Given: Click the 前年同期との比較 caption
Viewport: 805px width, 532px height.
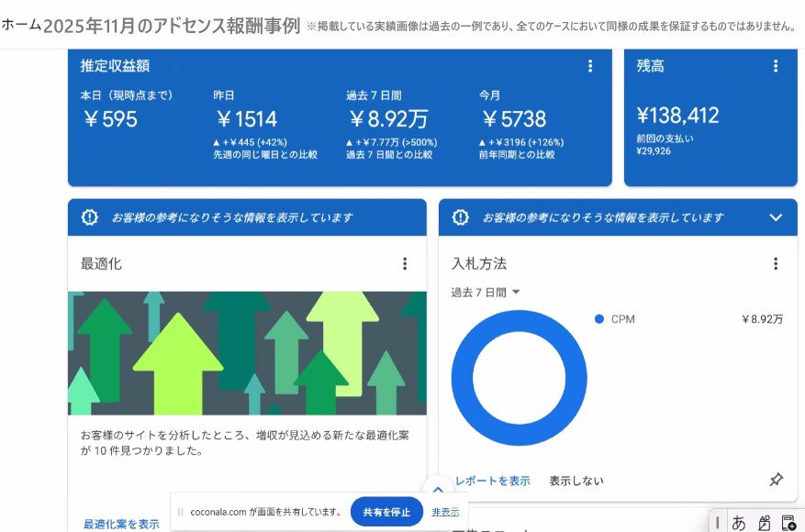Looking at the screenshot, I should coord(517,154).
